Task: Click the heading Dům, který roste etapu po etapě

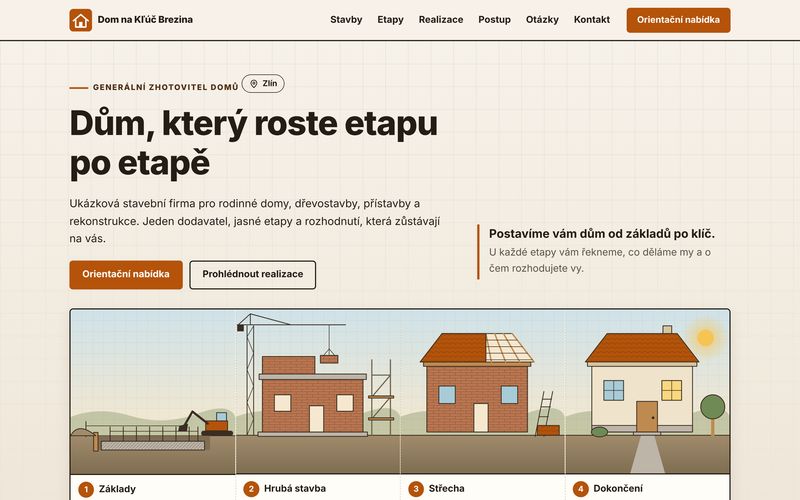Action: (254, 143)
